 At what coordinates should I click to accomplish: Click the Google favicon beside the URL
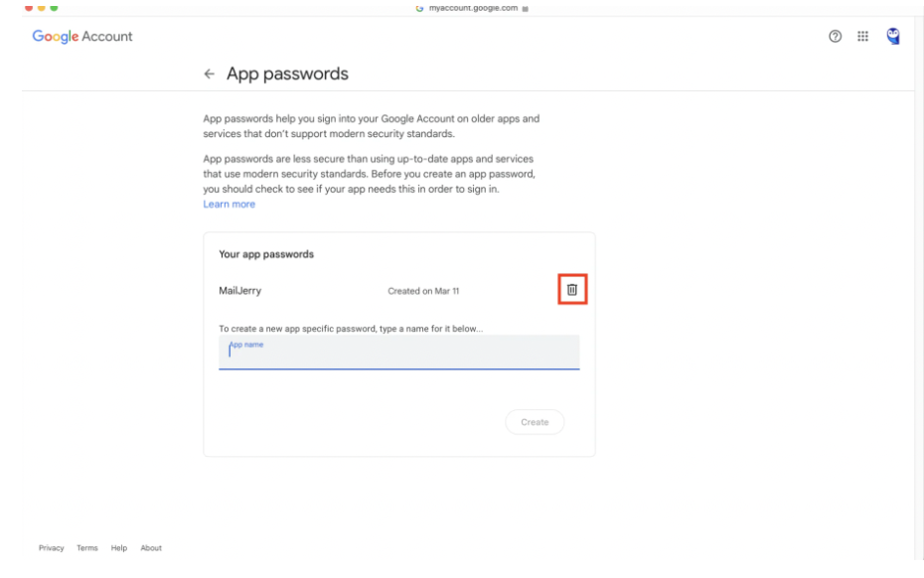coord(419,8)
